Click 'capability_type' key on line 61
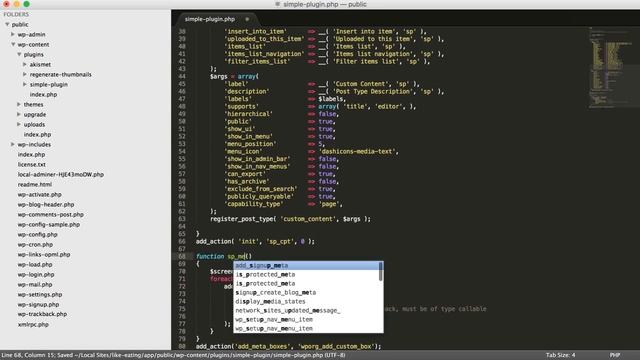Screen dimensions: 640x360 click(x=254, y=204)
